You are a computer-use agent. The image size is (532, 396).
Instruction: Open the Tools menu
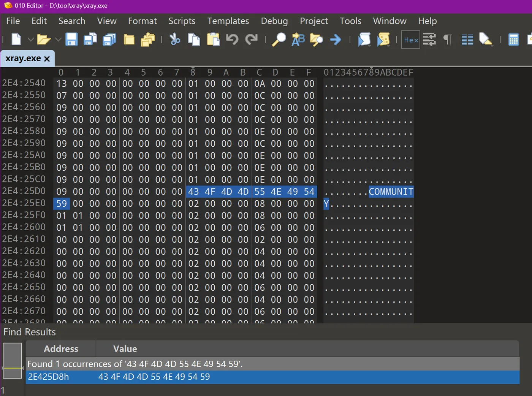(350, 21)
